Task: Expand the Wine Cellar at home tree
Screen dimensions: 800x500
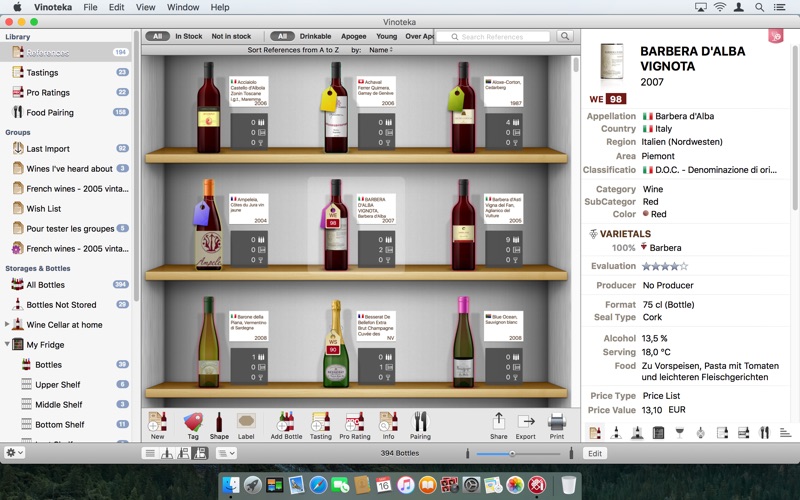Action: point(8,324)
